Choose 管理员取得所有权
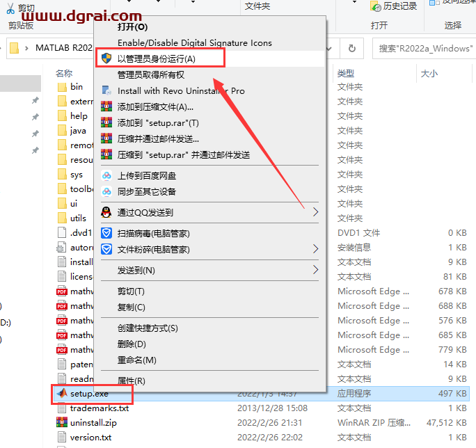Screen dimensions: 476x448 (x=151, y=74)
